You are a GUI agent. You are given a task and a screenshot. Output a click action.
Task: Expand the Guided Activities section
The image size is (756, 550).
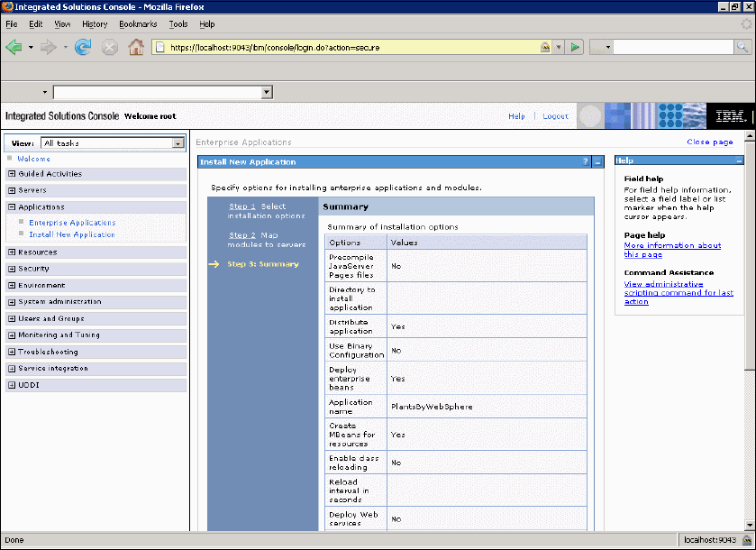pos(12,174)
